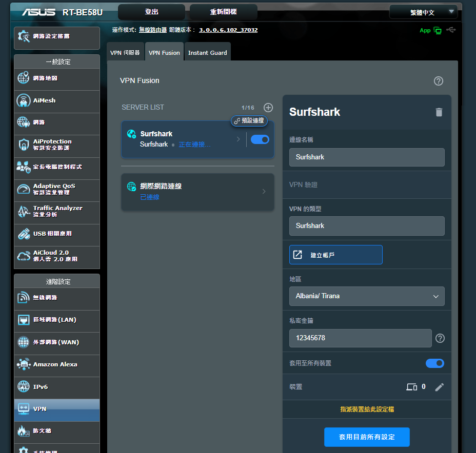Click the 已連線 status text
Screen dimensions: 476x453
pos(150,197)
